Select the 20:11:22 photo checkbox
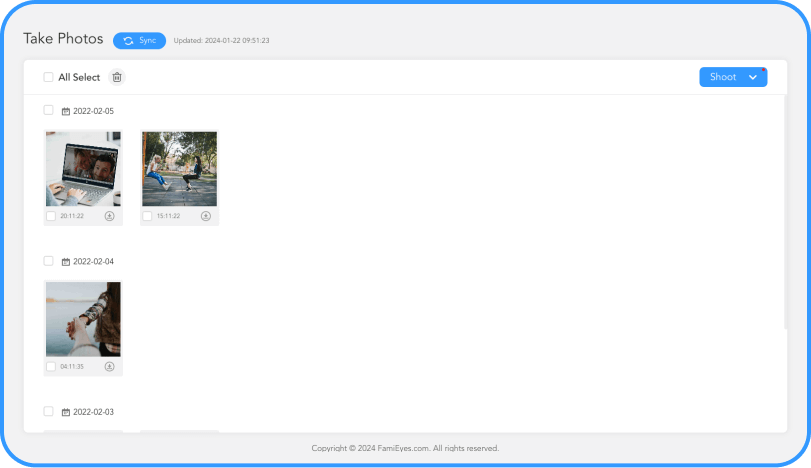The width and height of the screenshot is (811, 468). [x=51, y=216]
